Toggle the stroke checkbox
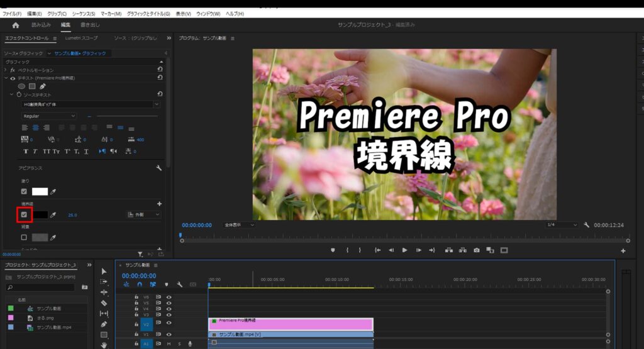The image size is (644, 349). (x=24, y=214)
